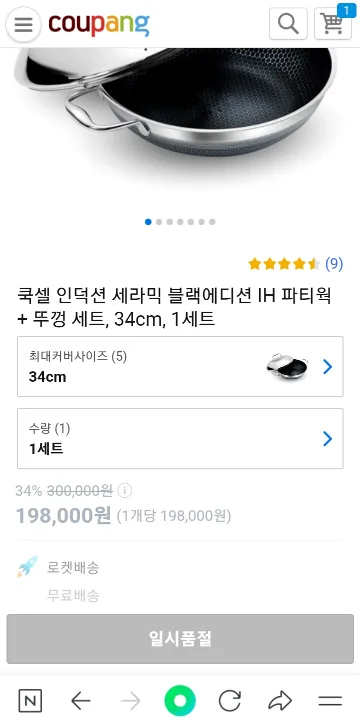Share page with the share arrow icon
The image size is (360, 727).
pyautogui.click(x=280, y=701)
